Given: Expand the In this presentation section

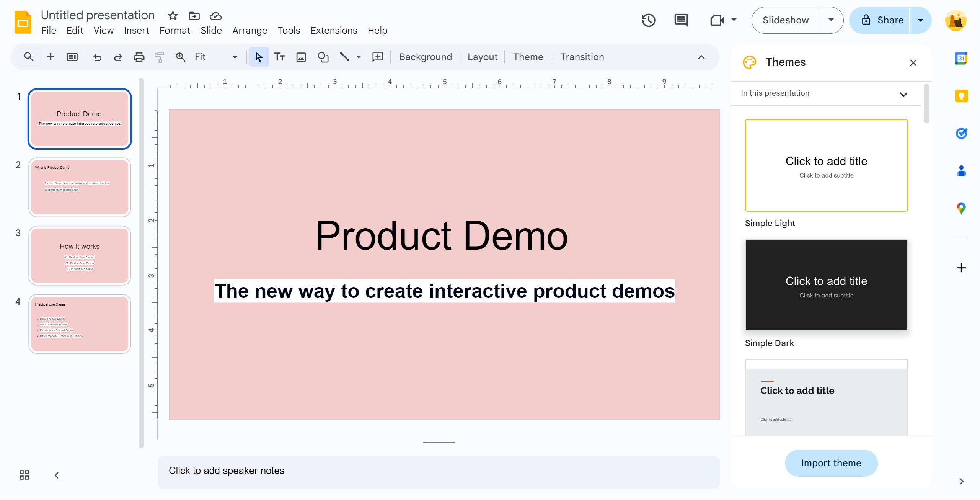Looking at the screenshot, I should coord(903,94).
